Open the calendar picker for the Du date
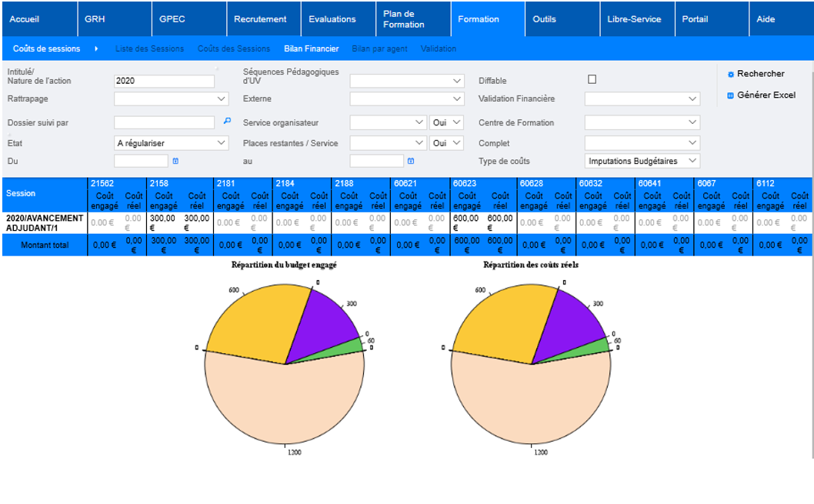 click(175, 161)
